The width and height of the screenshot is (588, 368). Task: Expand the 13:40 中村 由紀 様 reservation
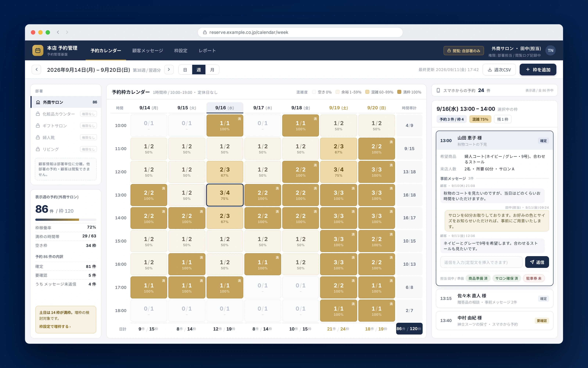point(494,321)
